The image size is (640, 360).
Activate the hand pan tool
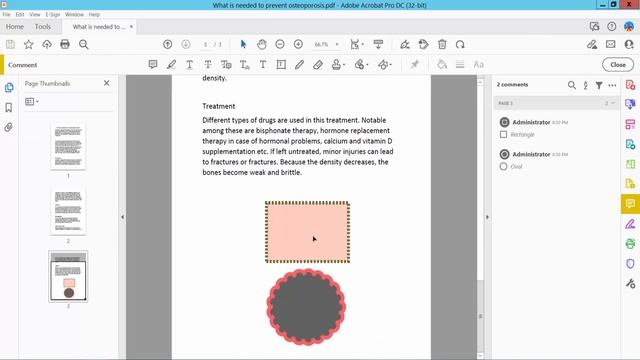[x=262, y=44]
